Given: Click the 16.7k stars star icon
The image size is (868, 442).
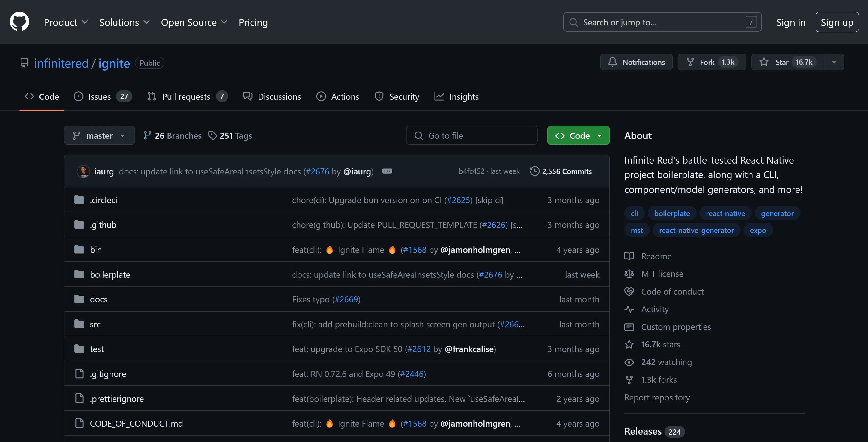Looking at the screenshot, I should (x=629, y=344).
